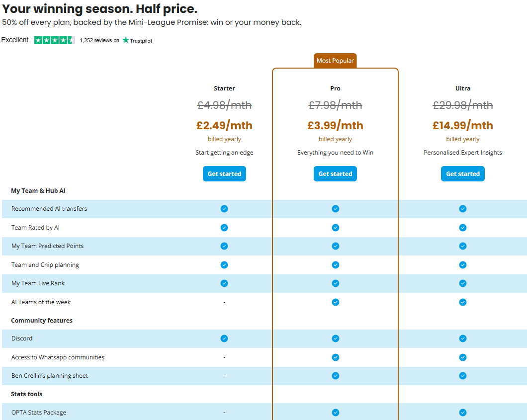Get started with the Ultra plan
Image resolution: width=527 pixels, height=420 pixels.
point(463,173)
